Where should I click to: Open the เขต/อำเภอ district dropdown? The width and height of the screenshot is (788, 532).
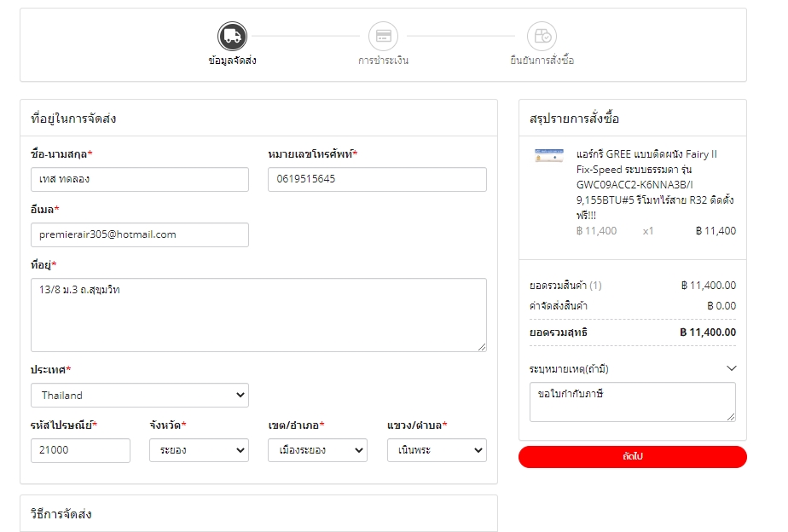pyautogui.click(x=317, y=450)
